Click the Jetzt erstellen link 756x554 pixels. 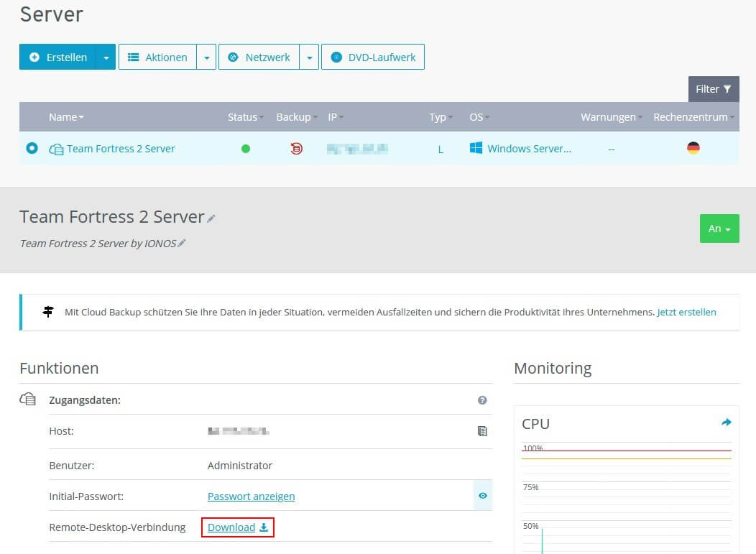686,312
